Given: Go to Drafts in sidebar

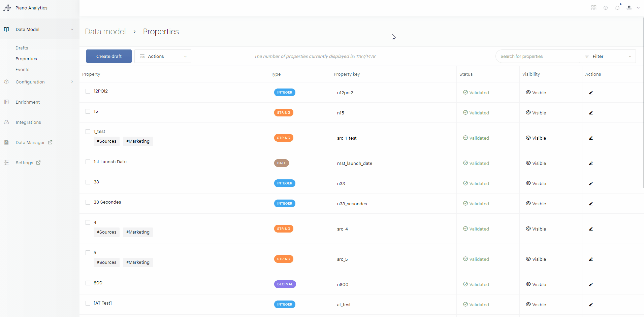Looking at the screenshot, I should point(22,48).
